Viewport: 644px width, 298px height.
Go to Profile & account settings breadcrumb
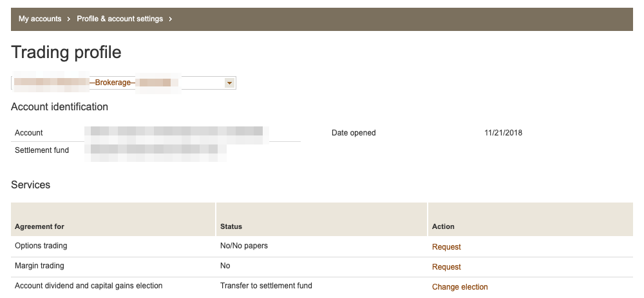coord(120,19)
